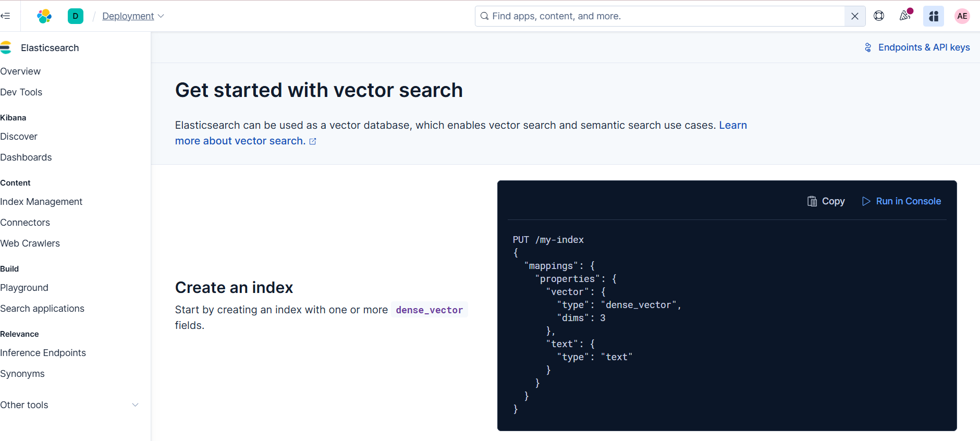Select Web Crawlers in sidebar

30,243
